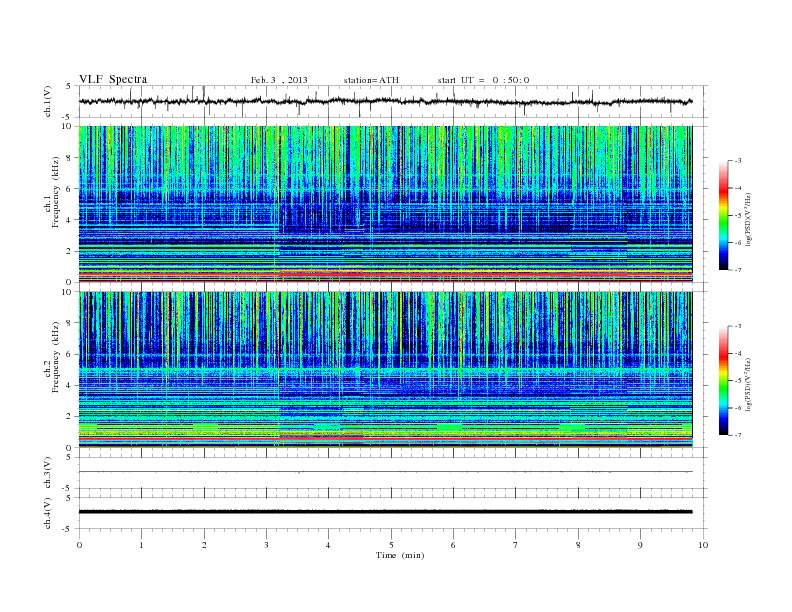The width and height of the screenshot is (792, 612).
Task: Click the "0" tick on the time axis
Action: (79, 545)
